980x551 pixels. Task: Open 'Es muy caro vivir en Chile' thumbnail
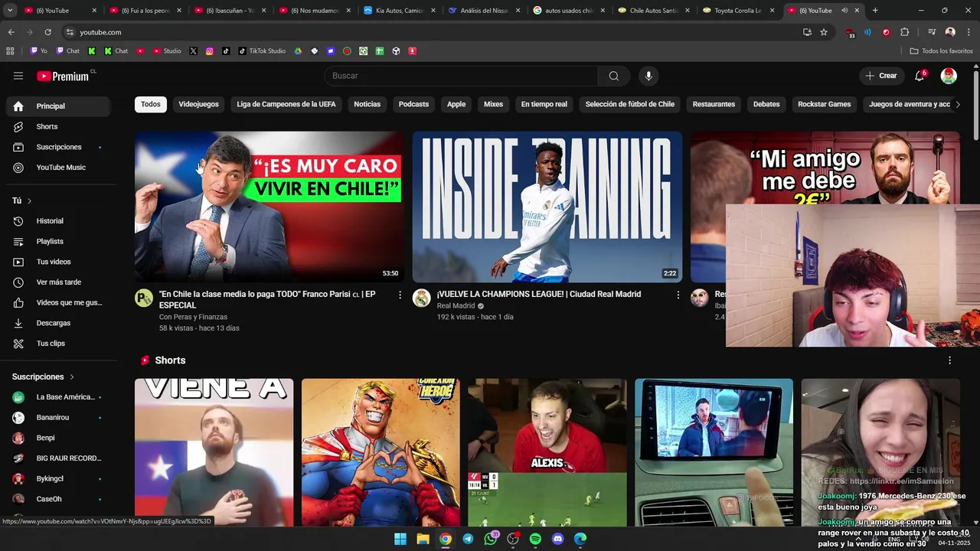[269, 207]
